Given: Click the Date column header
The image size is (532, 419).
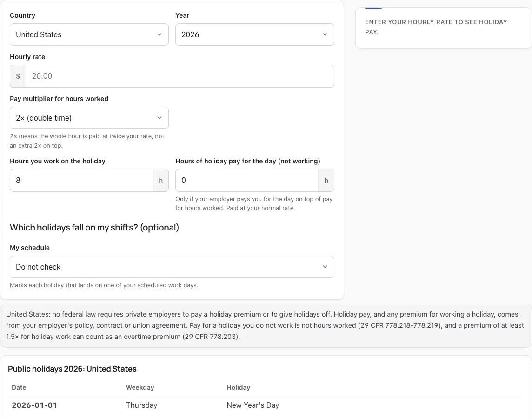Looking at the screenshot, I should (x=19, y=387).
